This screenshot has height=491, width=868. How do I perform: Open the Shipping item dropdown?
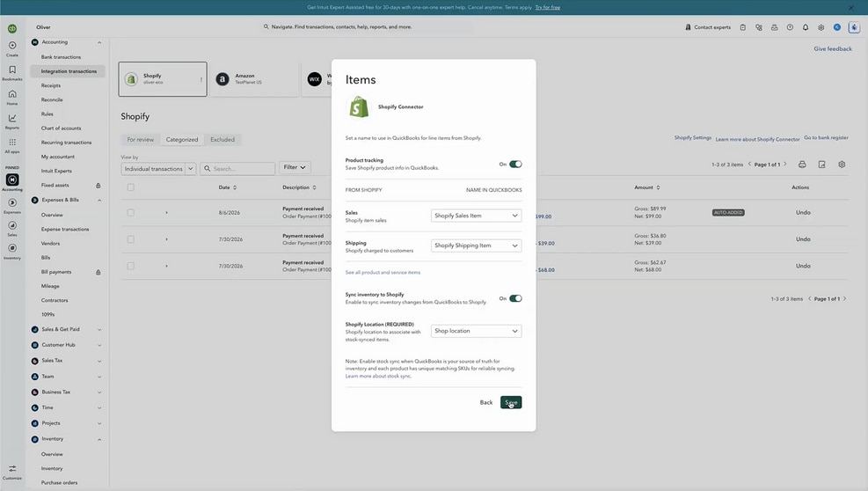476,245
